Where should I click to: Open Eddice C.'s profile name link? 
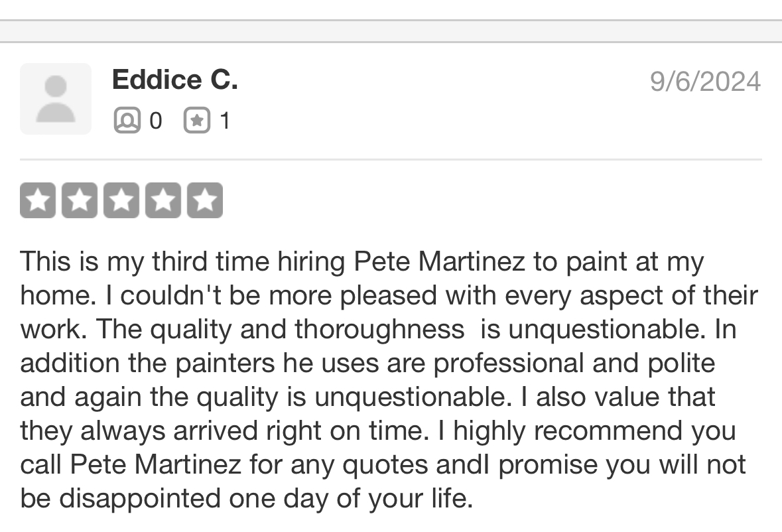tap(174, 80)
